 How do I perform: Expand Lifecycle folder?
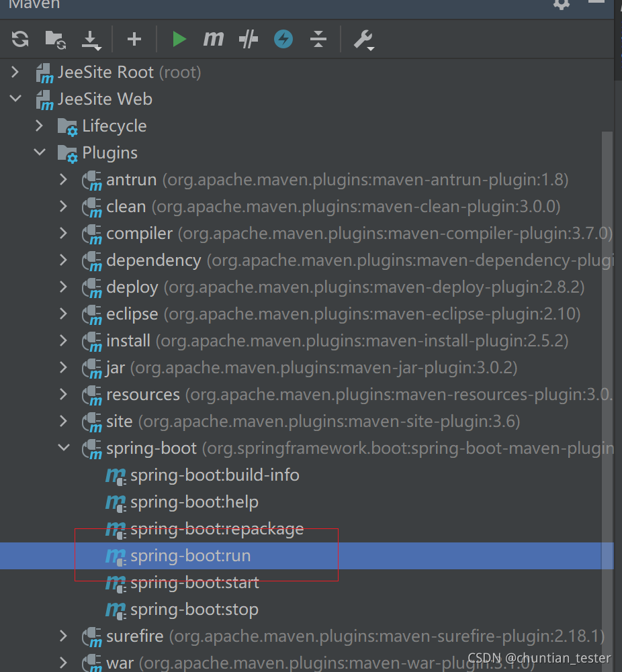(x=39, y=126)
